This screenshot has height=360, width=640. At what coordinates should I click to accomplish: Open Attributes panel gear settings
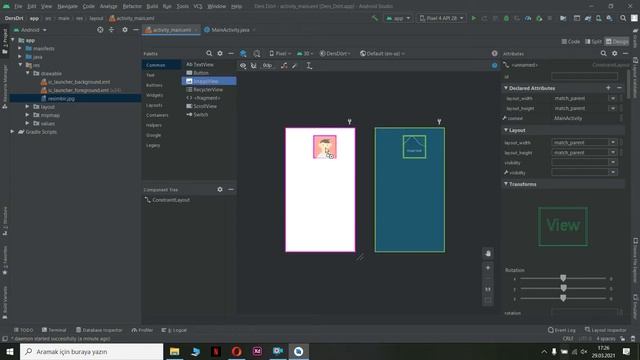[614, 53]
